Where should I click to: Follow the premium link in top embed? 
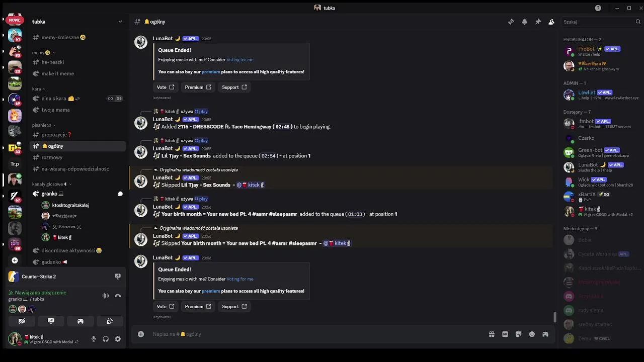[x=211, y=72]
